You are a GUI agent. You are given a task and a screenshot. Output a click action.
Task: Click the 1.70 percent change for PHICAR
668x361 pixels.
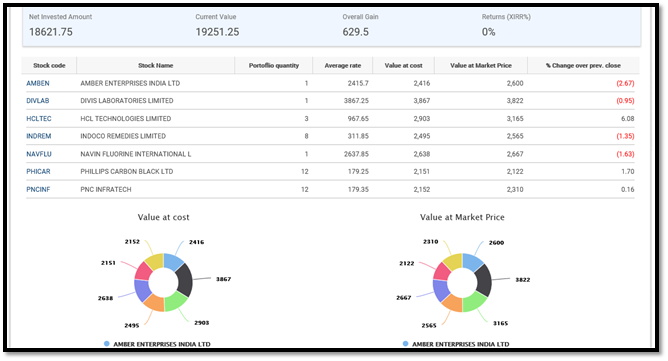[628, 171]
